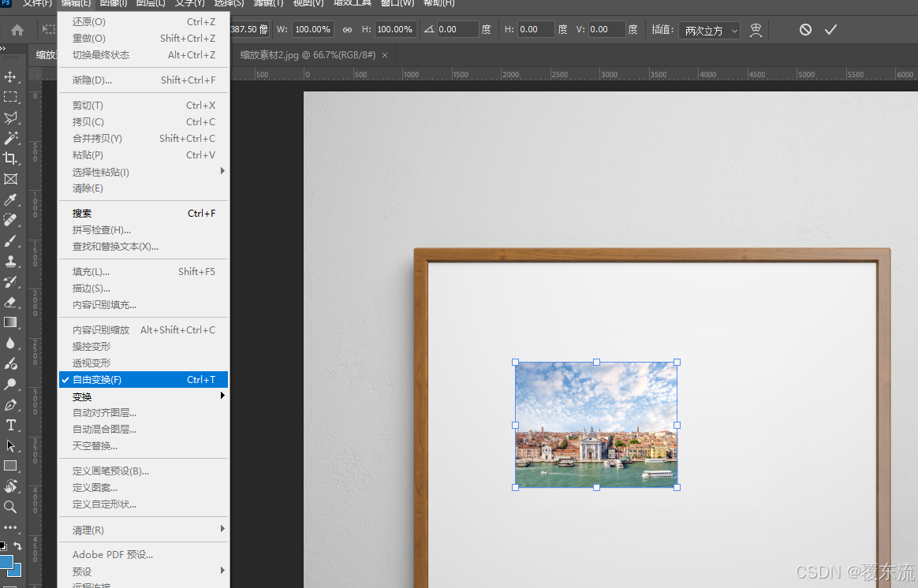918x588 pixels.
Task: Click the W width percentage field
Action: pyautogui.click(x=312, y=29)
